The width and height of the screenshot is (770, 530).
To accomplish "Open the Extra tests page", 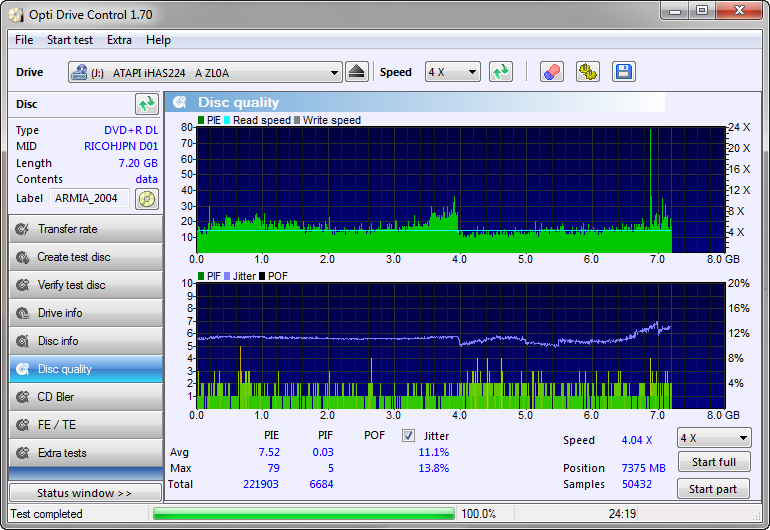I will [x=86, y=453].
